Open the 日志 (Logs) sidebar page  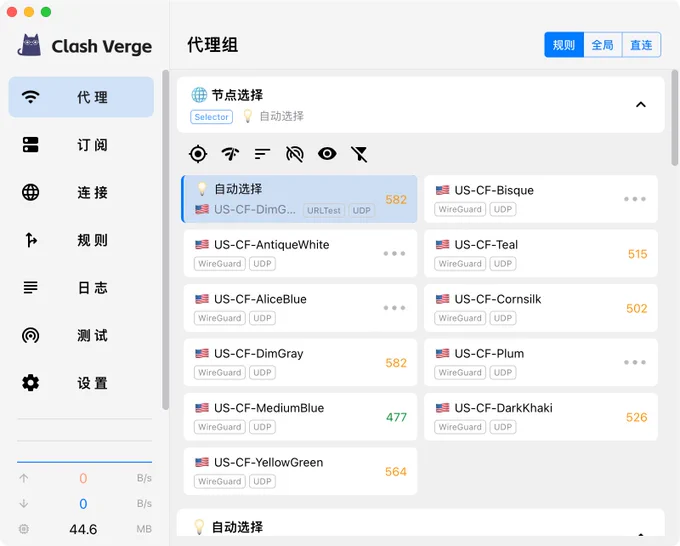click(81, 288)
